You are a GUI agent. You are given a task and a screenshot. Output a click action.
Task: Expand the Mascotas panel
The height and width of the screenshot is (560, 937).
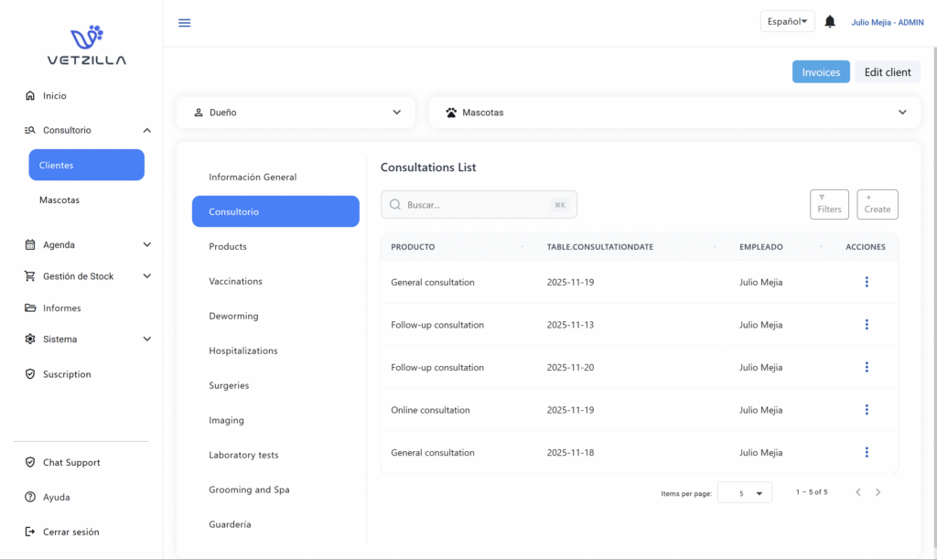(x=674, y=113)
